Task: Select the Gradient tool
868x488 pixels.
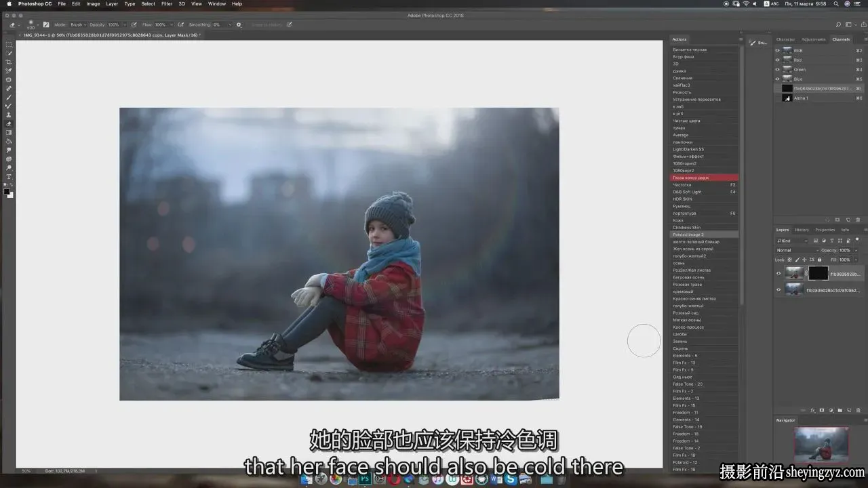Action: (x=9, y=133)
